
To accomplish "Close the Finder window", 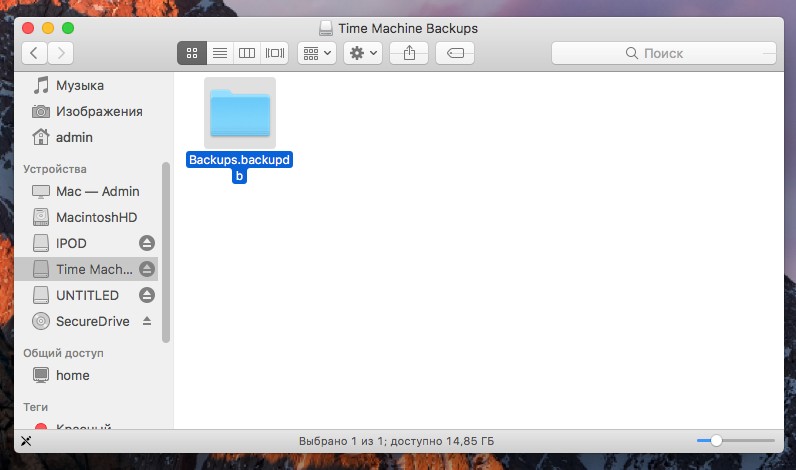I will tap(28, 28).
